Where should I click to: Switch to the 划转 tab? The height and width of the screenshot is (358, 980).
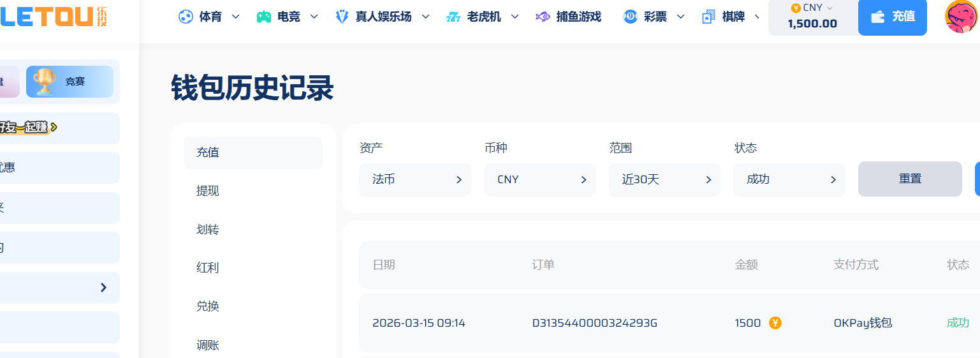(x=208, y=230)
